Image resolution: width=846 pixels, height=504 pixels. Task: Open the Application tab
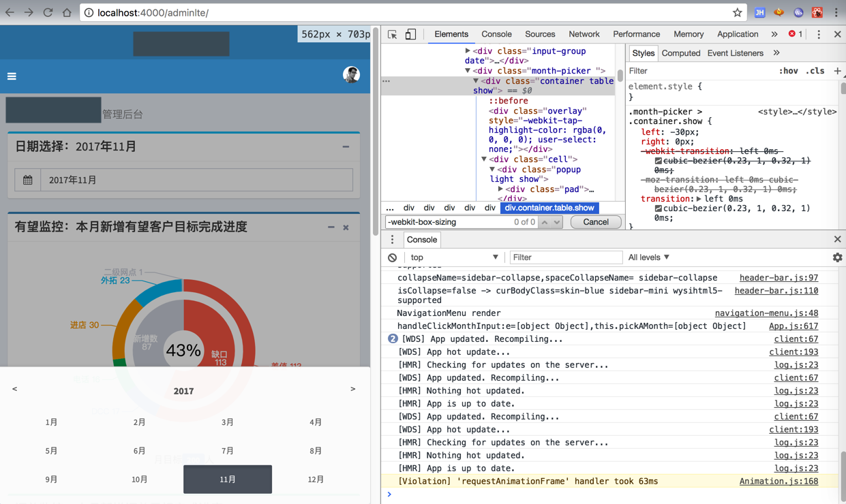738,34
